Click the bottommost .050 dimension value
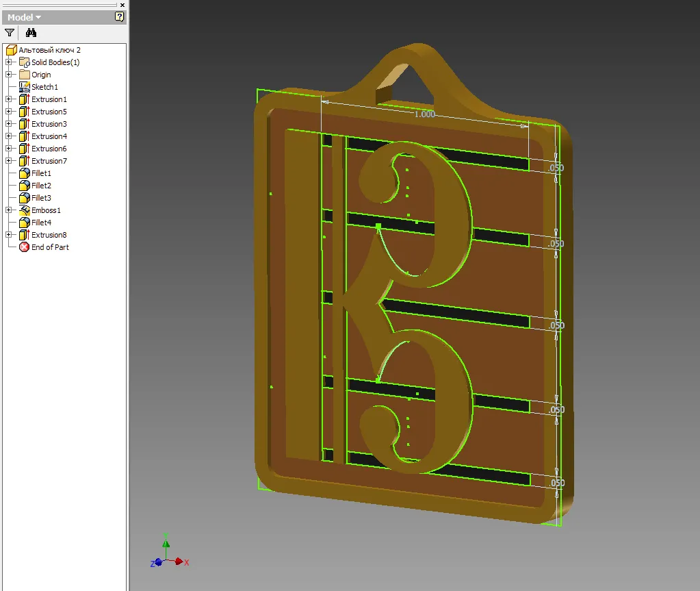The width and height of the screenshot is (700, 591). tap(557, 483)
